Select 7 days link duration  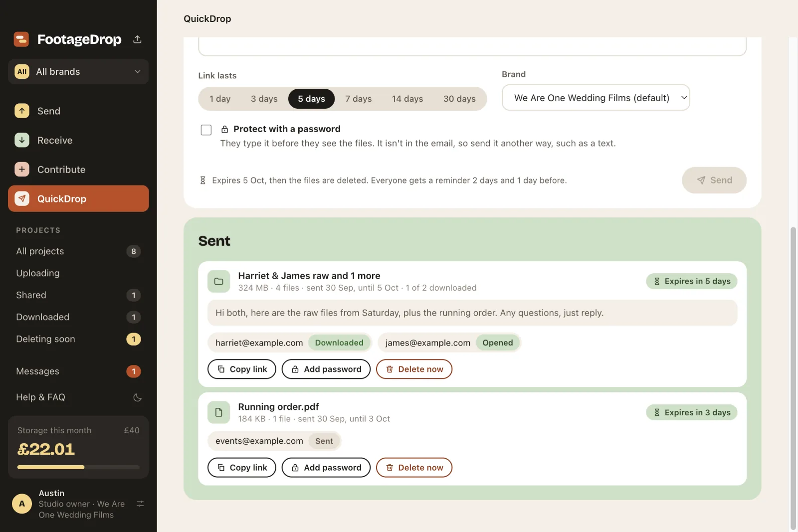point(359,99)
